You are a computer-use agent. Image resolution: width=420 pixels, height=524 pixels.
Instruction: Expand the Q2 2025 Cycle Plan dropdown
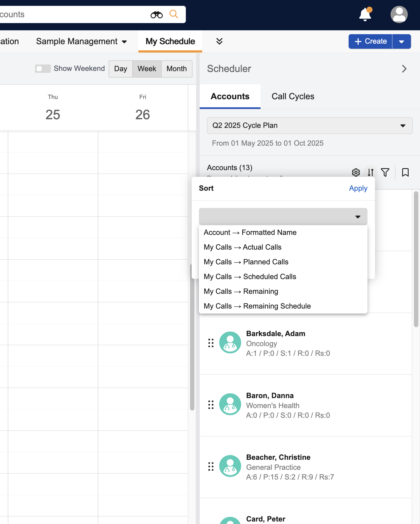[x=309, y=125]
